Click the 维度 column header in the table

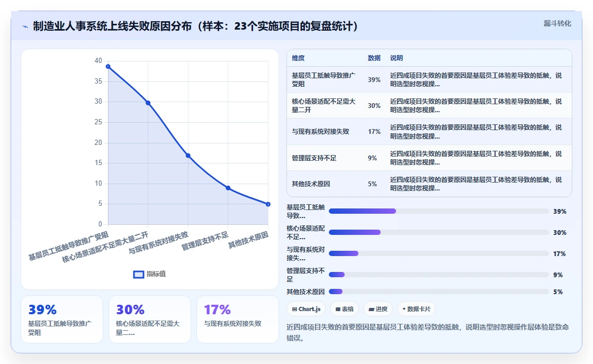pyautogui.click(x=298, y=58)
